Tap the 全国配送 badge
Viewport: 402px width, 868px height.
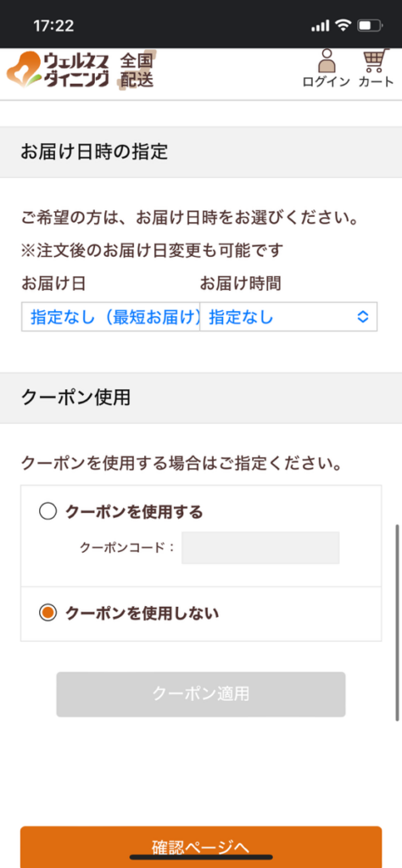click(x=137, y=70)
